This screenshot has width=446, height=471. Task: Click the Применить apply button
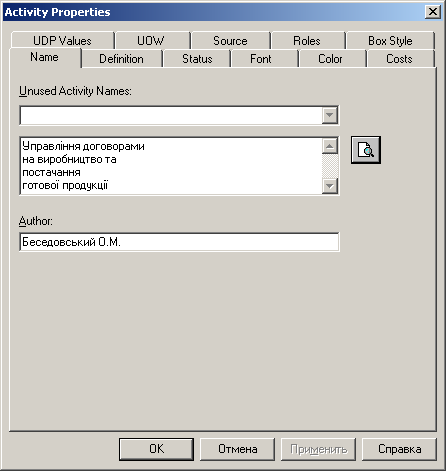pyautogui.click(x=318, y=449)
